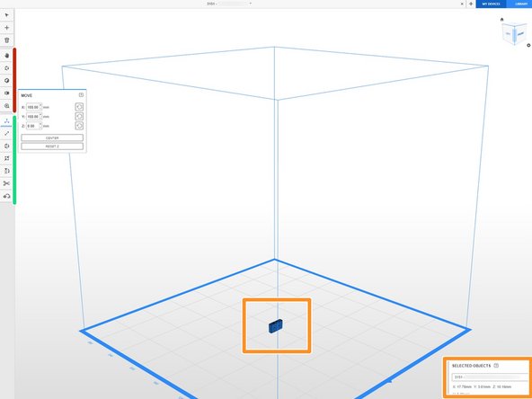532x399 pixels.
Task: Select the Scale tool with diagonal arrows
Action: [7, 133]
